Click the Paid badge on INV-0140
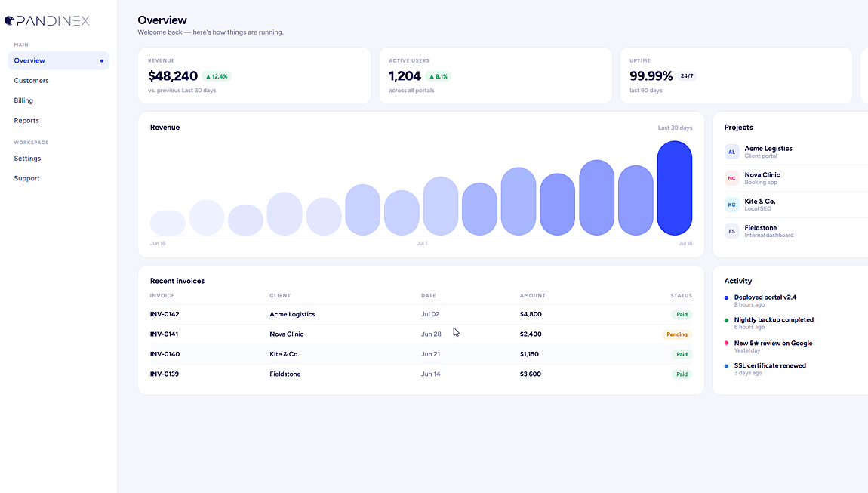868x493 pixels. click(x=682, y=355)
